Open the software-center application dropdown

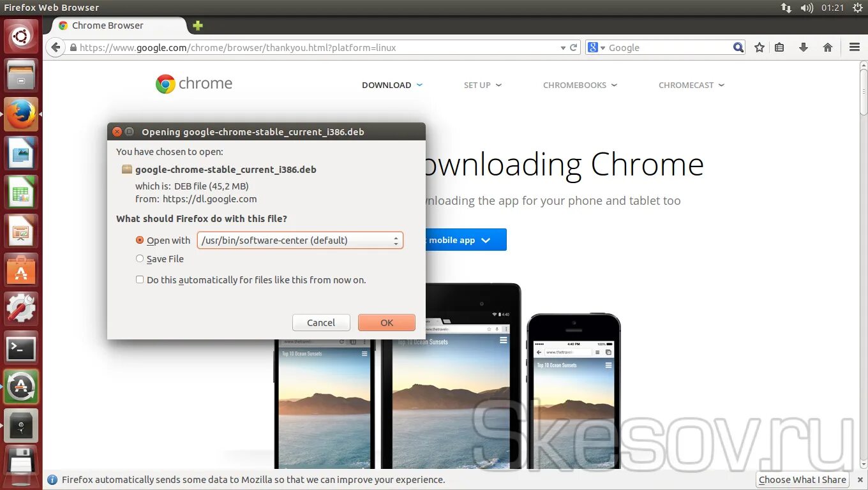click(300, 240)
